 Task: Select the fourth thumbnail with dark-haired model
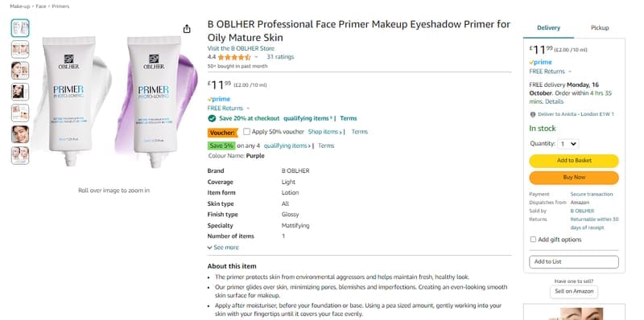pos(20,92)
